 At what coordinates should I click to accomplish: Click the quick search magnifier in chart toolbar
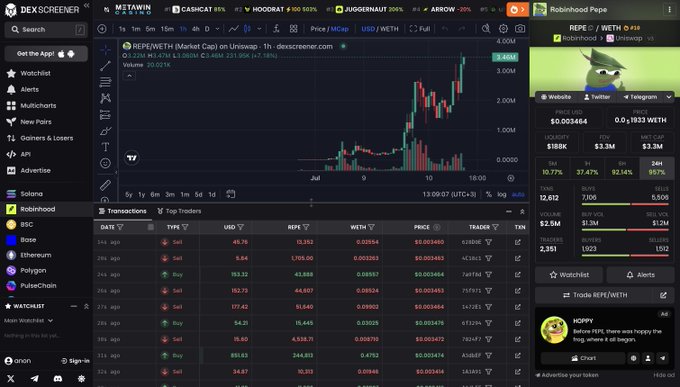click(x=486, y=29)
